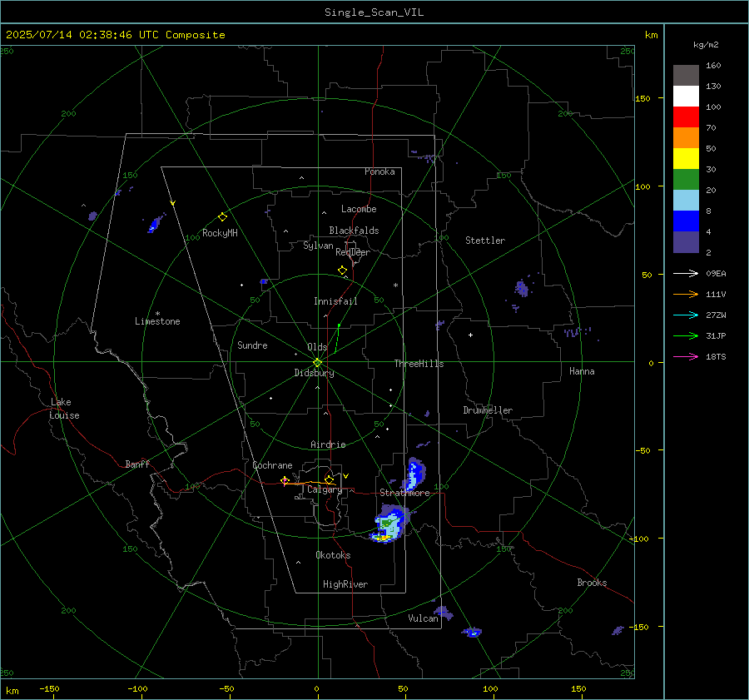Image resolution: width=749 pixels, height=700 pixels.
Task: Click the Limestone label
Action: click(157, 321)
